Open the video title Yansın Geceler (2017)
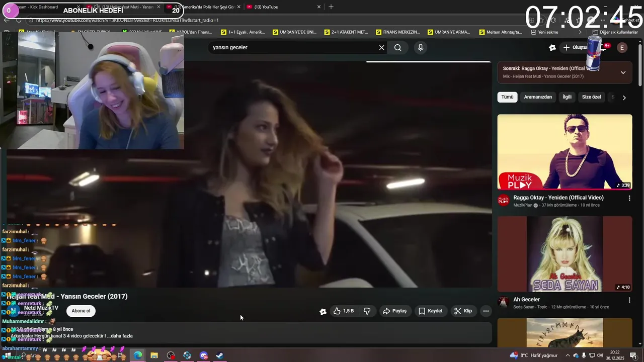This screenshot has height=362, width=644. [x=67, y=297]
